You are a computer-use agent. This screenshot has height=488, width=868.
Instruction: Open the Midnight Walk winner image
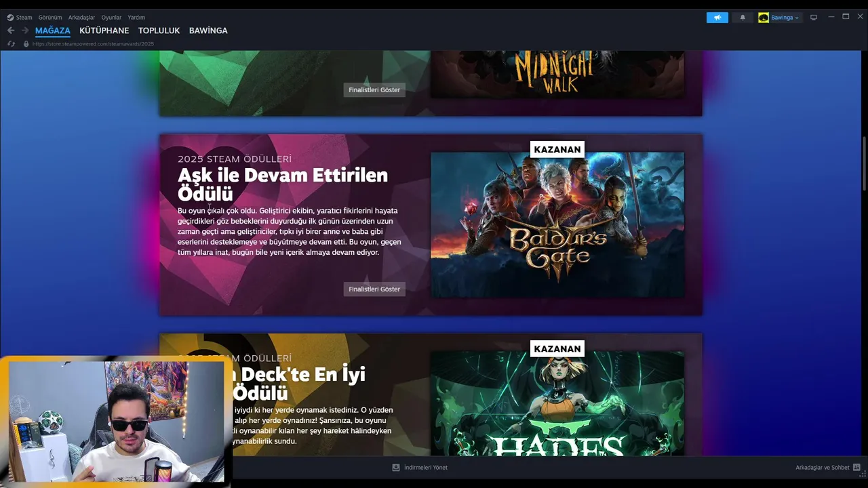(x=557, y=74)
